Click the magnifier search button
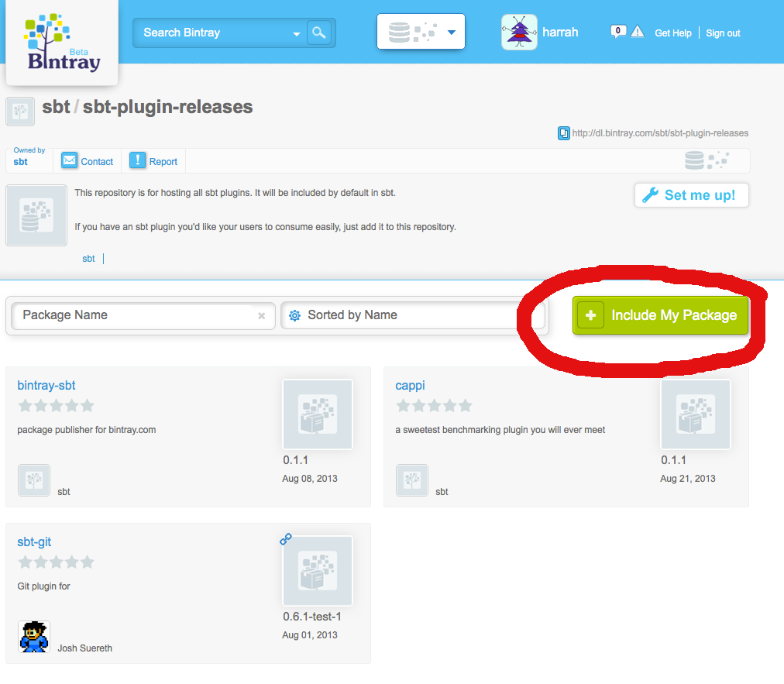Viewport: 784px width, 684px height. 318,33
